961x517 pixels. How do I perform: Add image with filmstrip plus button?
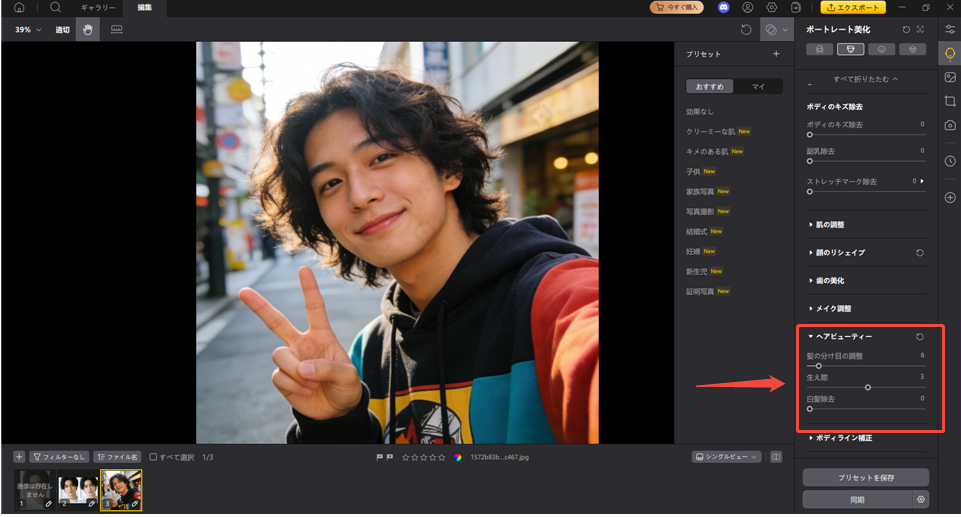pyautogui.click(x=19, y=457)
